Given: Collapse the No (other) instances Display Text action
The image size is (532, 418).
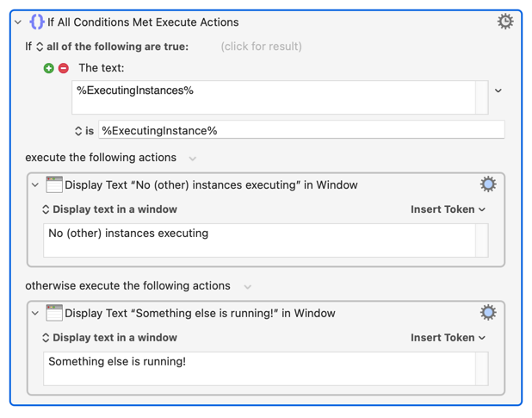Looking at the screenshot, I should (x=35, y=185).
